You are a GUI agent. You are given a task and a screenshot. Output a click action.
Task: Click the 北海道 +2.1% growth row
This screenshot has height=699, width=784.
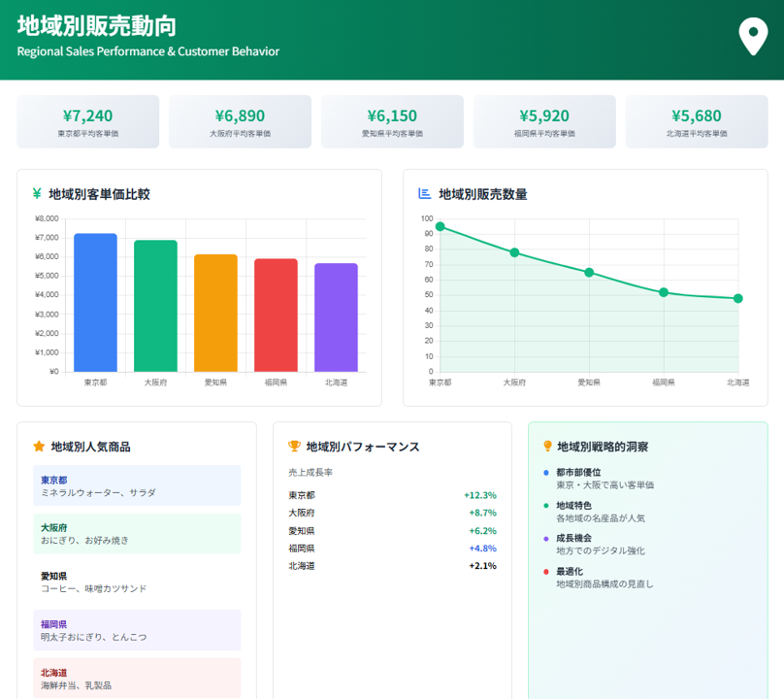[392, 566]
